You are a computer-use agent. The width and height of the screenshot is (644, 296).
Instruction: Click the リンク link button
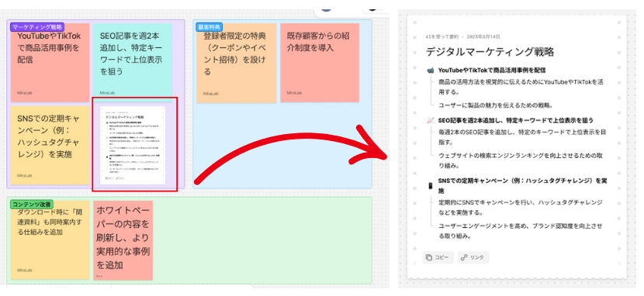[x=473, y=257]
